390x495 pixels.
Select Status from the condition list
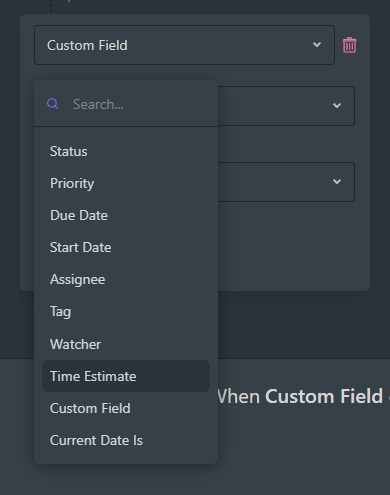coord(126,151)
